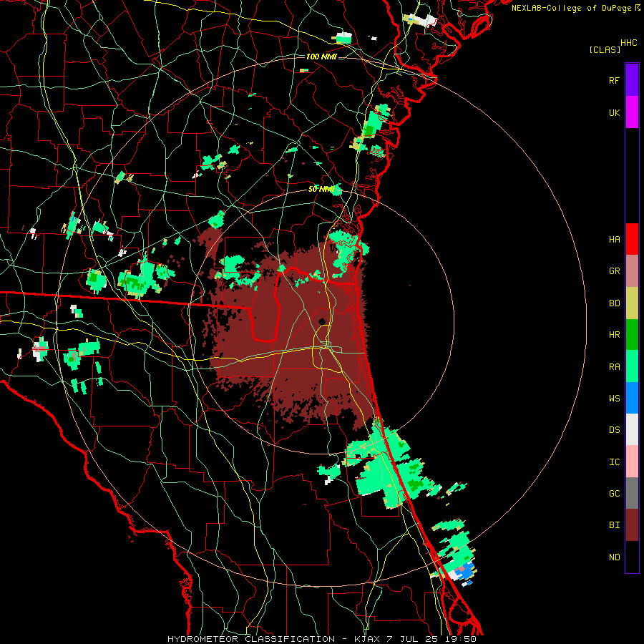Click the BI brown legend swatch
Screen dimensions: 644x644
click(x=632, y=525)
